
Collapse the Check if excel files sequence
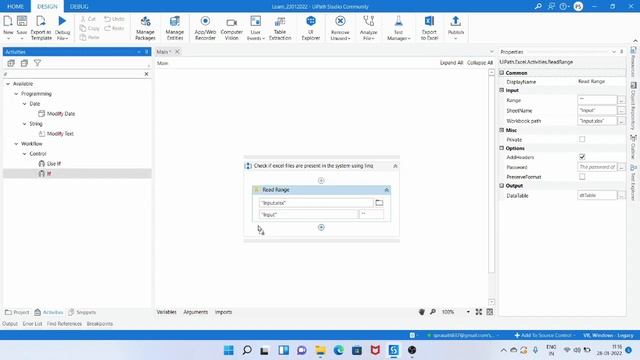coord(395,166)
